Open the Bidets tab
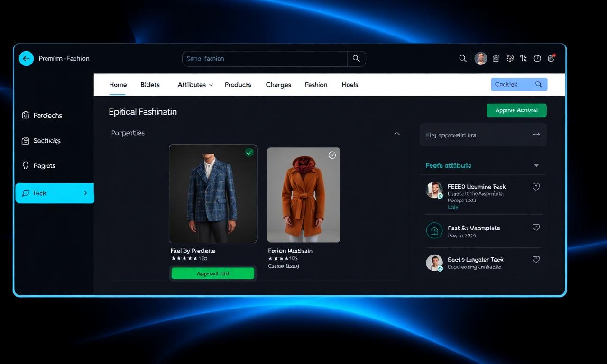The image size is (607, 364). [150, 85]
